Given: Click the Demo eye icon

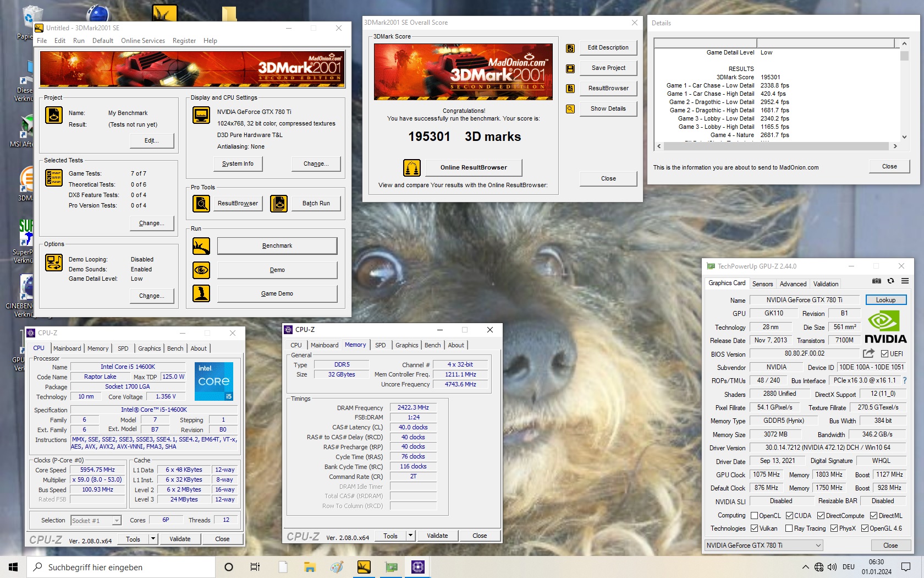Looking at the screenshot, I should tap(201, 270).
